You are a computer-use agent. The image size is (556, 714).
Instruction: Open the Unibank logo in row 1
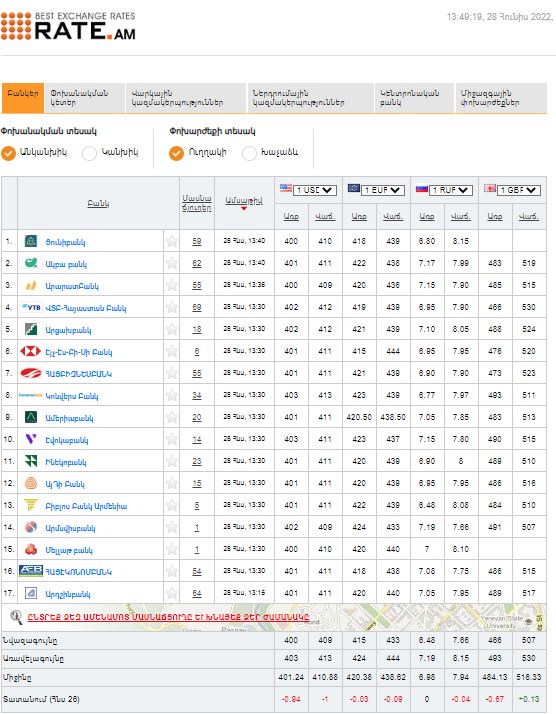pos(31,241)
